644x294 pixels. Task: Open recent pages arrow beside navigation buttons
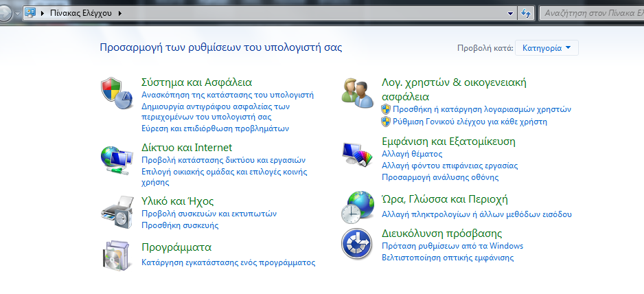pos(17,13)
